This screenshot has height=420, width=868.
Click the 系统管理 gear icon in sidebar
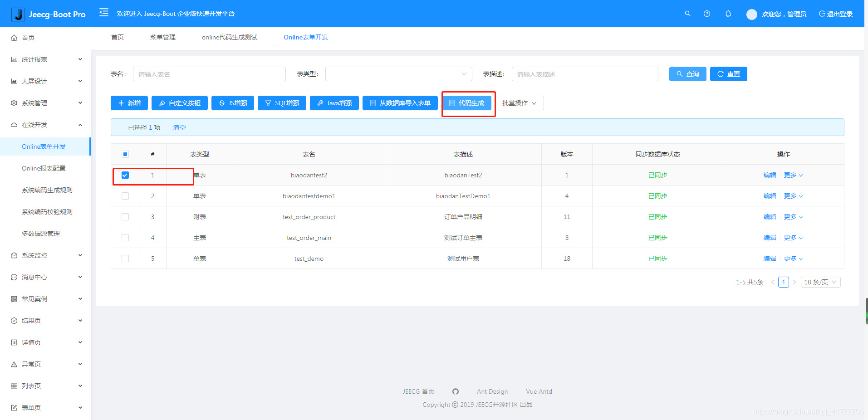(14, 103)
